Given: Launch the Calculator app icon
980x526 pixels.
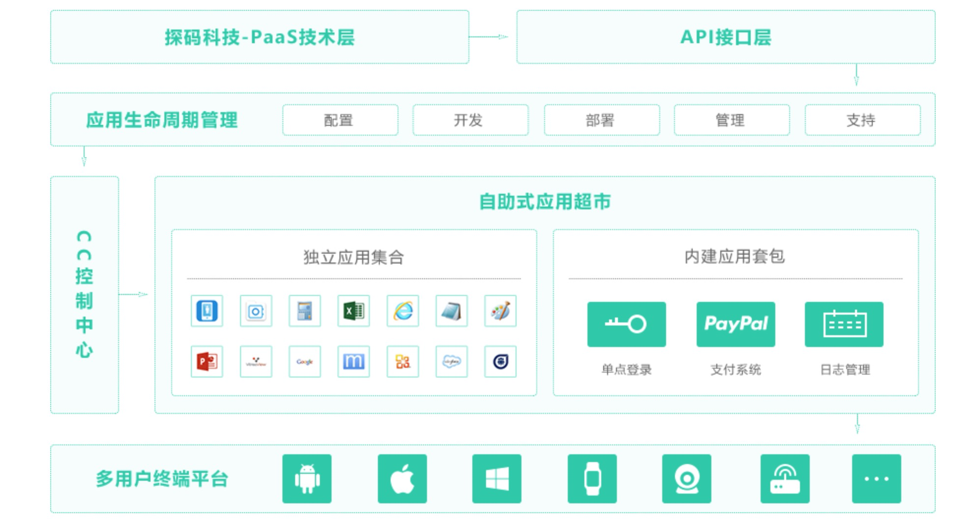Looking at the screenshot, I should [x=305, y=311].
